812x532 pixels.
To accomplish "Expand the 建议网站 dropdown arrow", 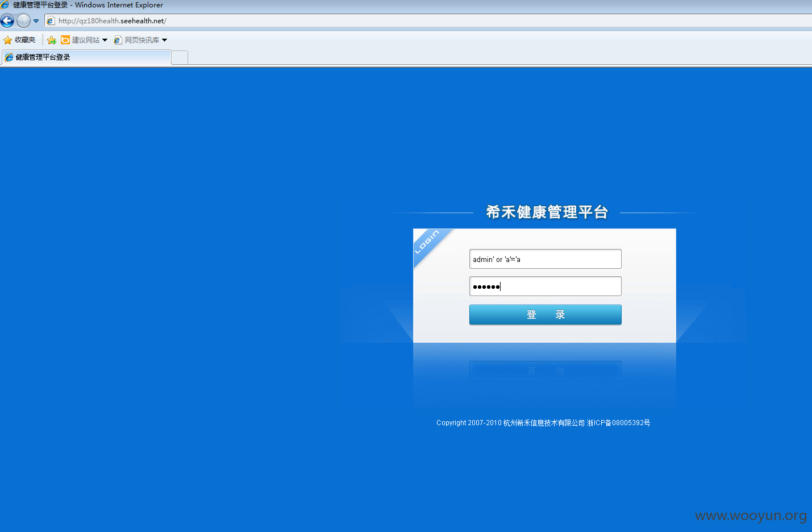I will [x=105, y=40].
